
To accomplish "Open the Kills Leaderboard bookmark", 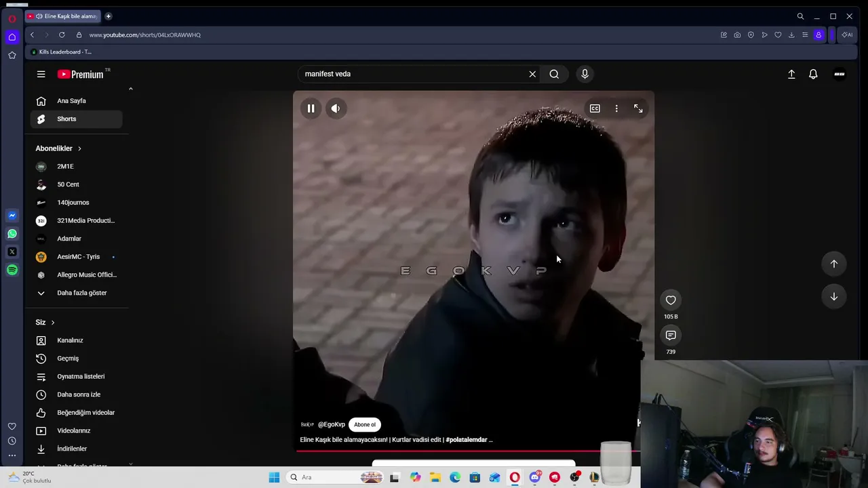I will [62, 52].
